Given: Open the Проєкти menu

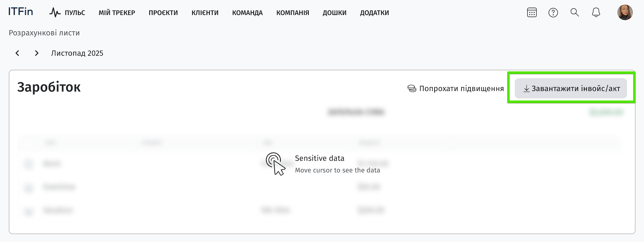Looking at the screenshot, I should (x=163, y=13).
